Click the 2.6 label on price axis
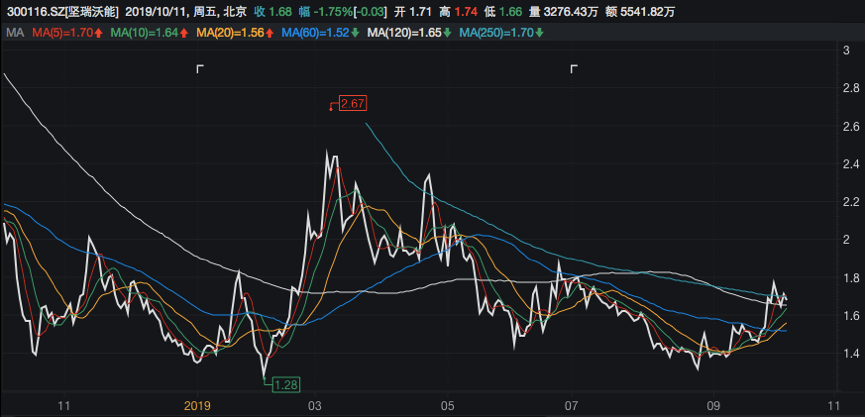The height and width of the screenshot is (417, 865). pos(849,127)
